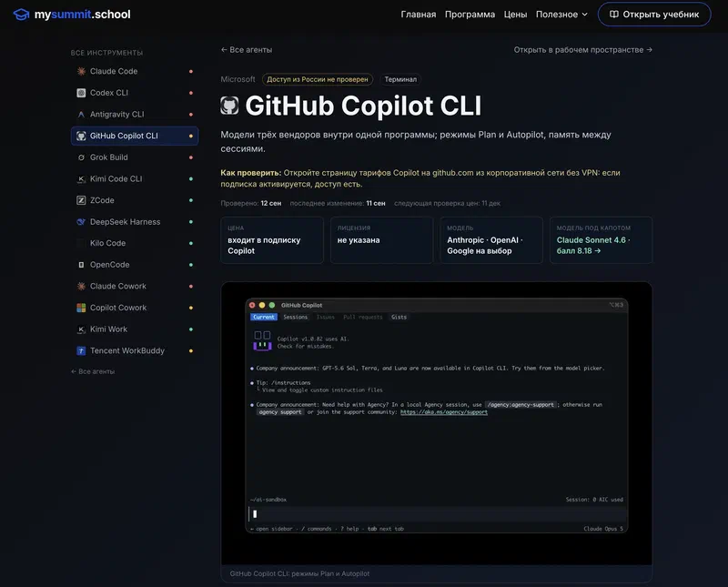Click the GitHub Copilot CLI main heading

tap(363, 106)
